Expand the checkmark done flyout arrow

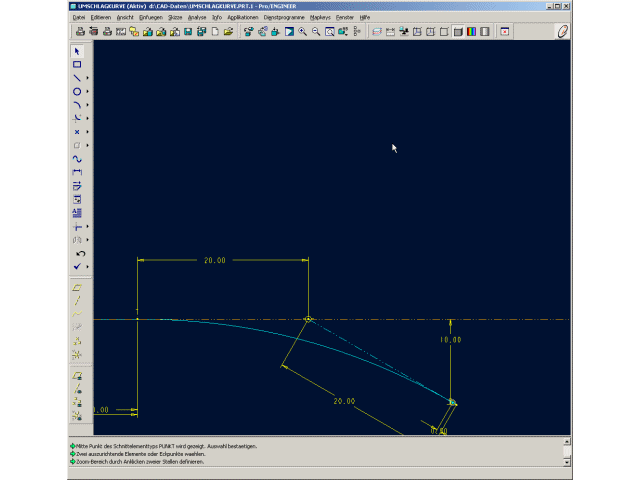point(87,267)
